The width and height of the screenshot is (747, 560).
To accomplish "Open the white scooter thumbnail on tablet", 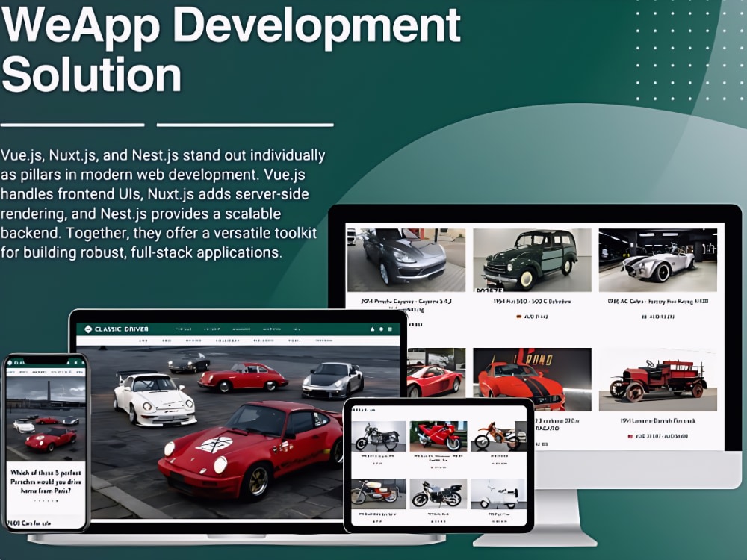I will pos(498,494).
